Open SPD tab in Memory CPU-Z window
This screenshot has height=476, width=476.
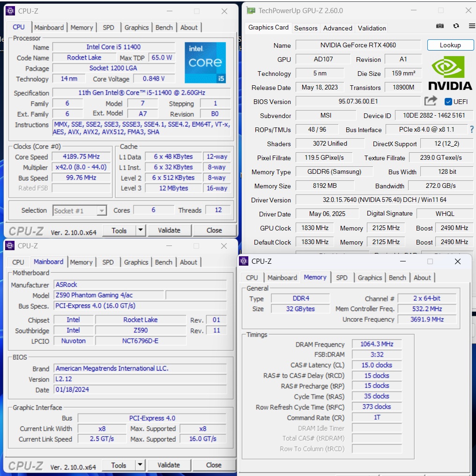[342, 278]
